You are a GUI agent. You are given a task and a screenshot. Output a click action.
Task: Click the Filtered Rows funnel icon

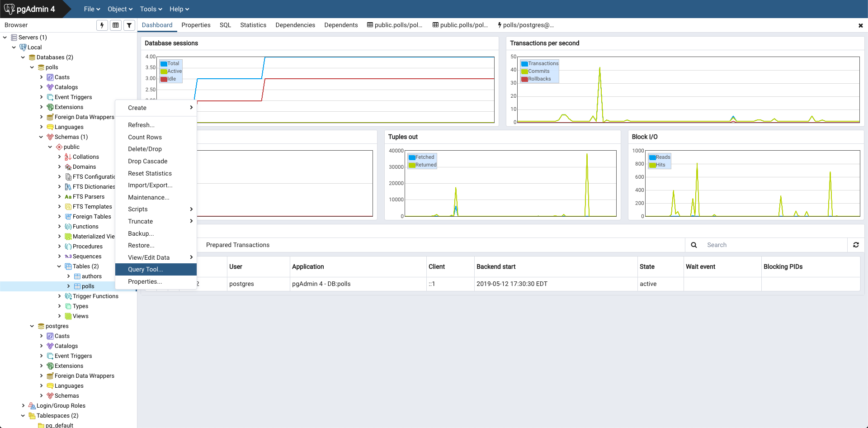[129, 25]
